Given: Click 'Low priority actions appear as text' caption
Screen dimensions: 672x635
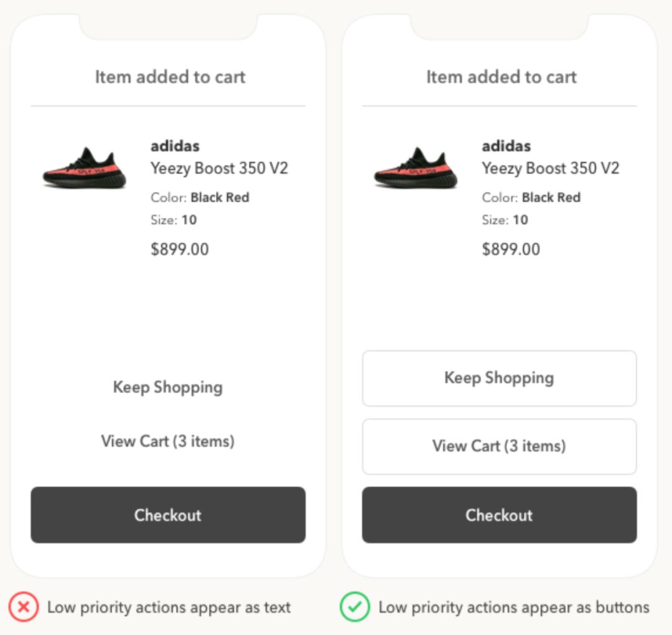Looking at the screenshot, I should point(169,608).
